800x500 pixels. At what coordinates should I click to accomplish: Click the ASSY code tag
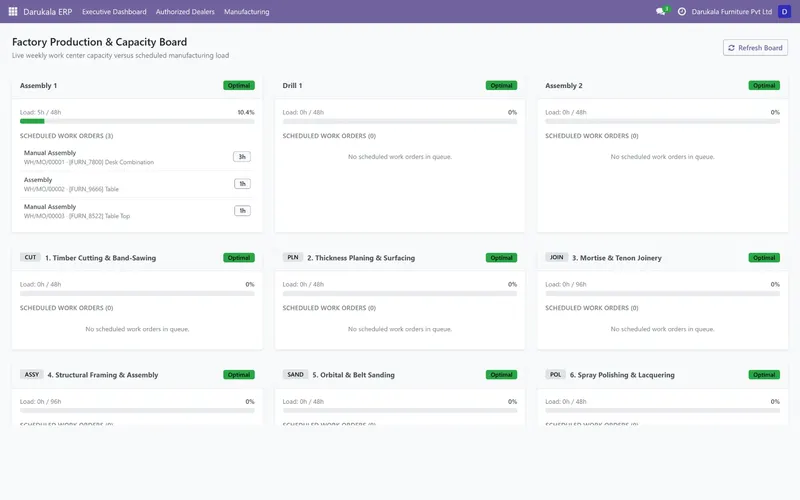pos(32,374)
